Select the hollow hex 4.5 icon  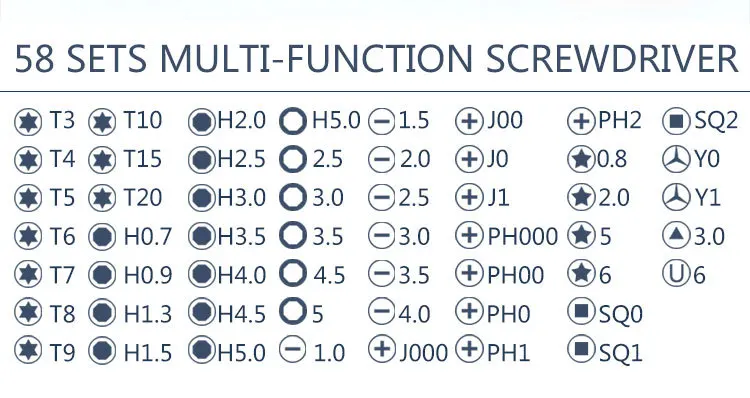click(293, 273)
